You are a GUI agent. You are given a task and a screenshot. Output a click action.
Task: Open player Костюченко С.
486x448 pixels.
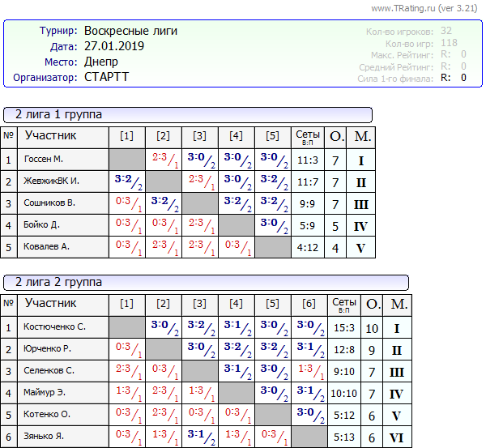click(x=55, y=327)
